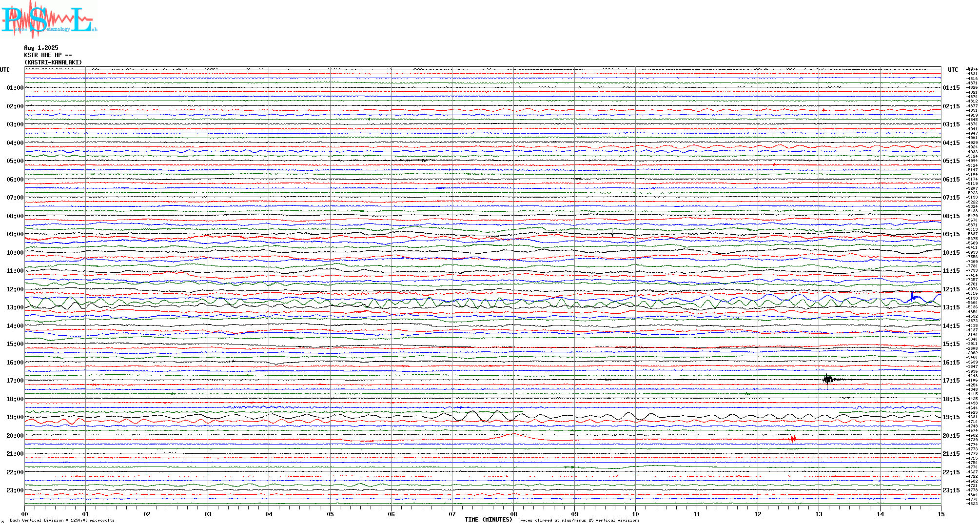This screenshot has width=980, height=527.
Task: Click the "05:00" hour label
Action: tap(15, 161)
